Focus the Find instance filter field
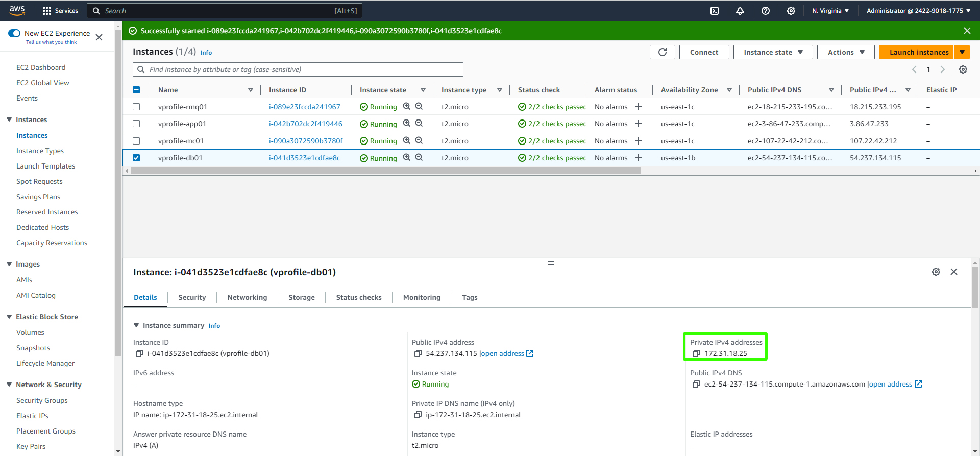 point(298,69)
